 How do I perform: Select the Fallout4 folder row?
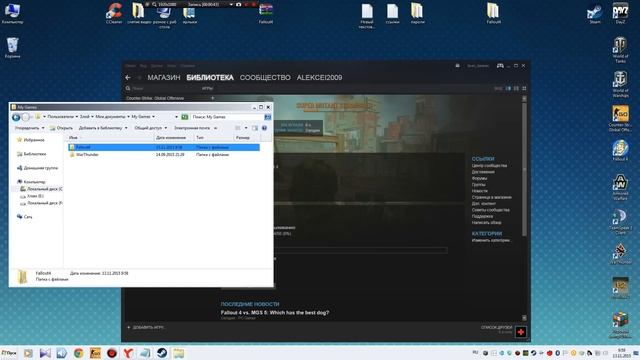coord(164,147)
